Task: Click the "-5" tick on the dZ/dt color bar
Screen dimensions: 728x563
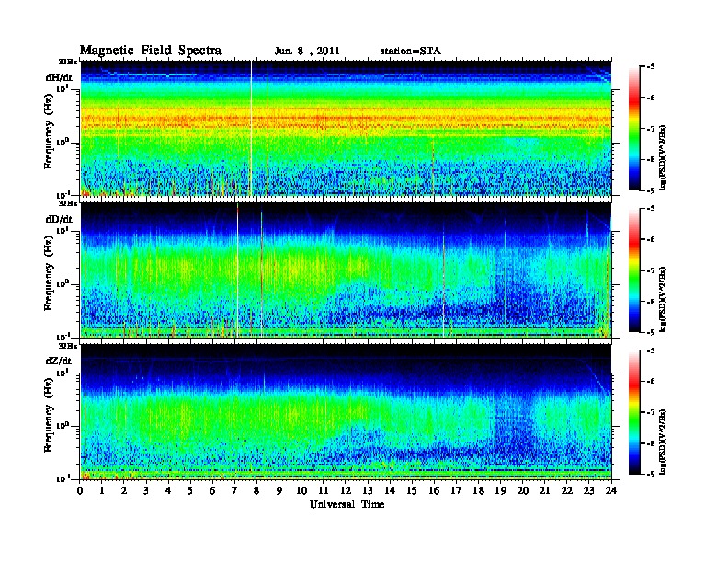Action: coord(651,350)
